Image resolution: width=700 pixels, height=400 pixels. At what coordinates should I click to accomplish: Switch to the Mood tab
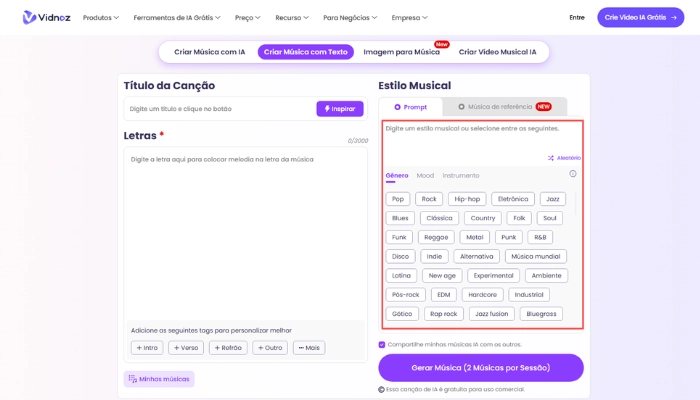tap(425, 175)
